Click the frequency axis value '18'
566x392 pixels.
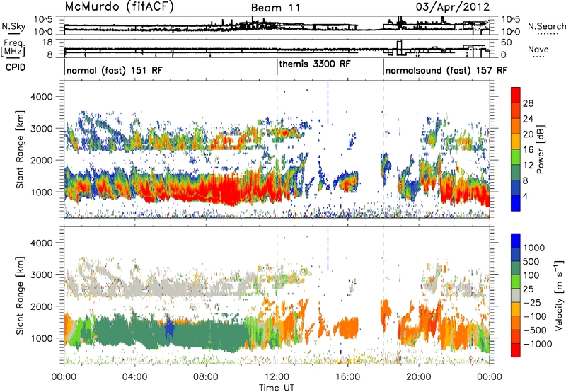coord(48,42)
